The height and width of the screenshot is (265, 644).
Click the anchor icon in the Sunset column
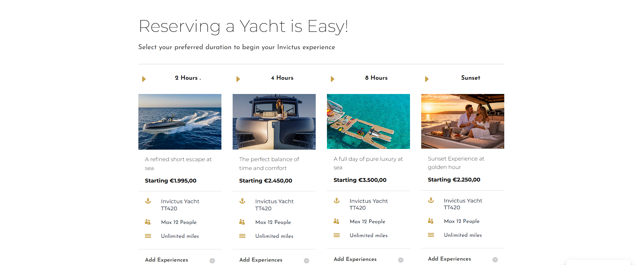coord(431,201)
